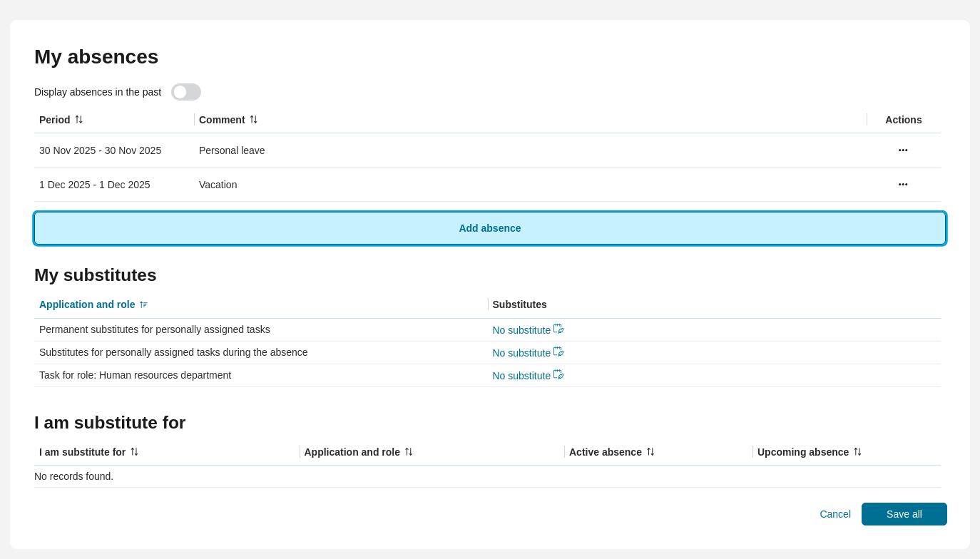The width and height of the screenshot is (980, 559).
Task: Sort absences by Comment column icon
Action: [253, 120]
